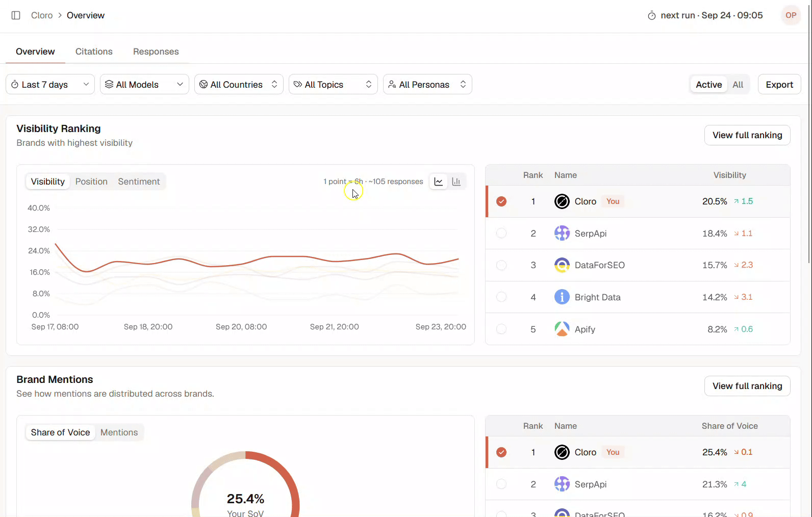Expand the All Models dropdown

(x=144, y=85)
